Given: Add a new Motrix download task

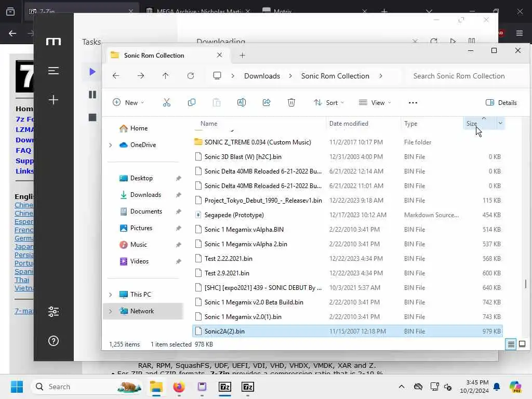Looking at the screenshot, I should (x=54, y=100).
